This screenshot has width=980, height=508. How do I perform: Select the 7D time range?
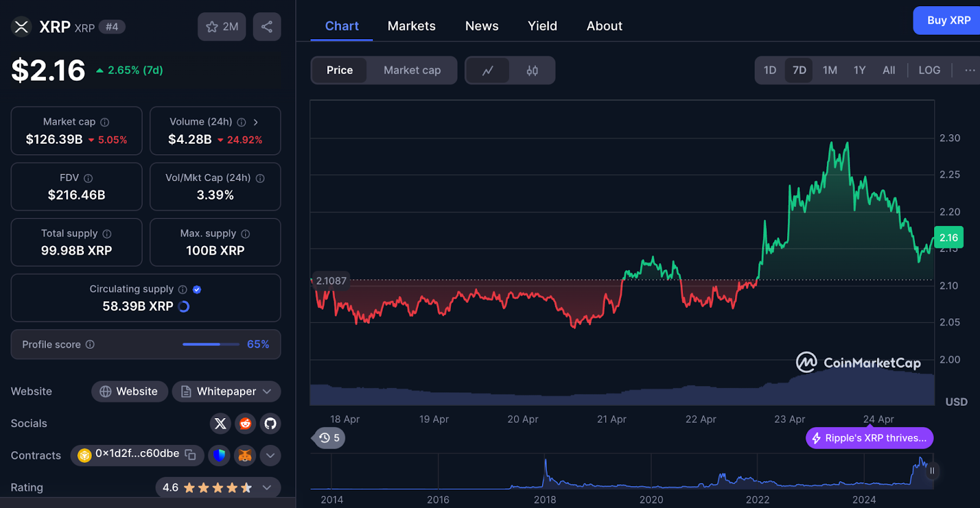click(x=799, y=70)
